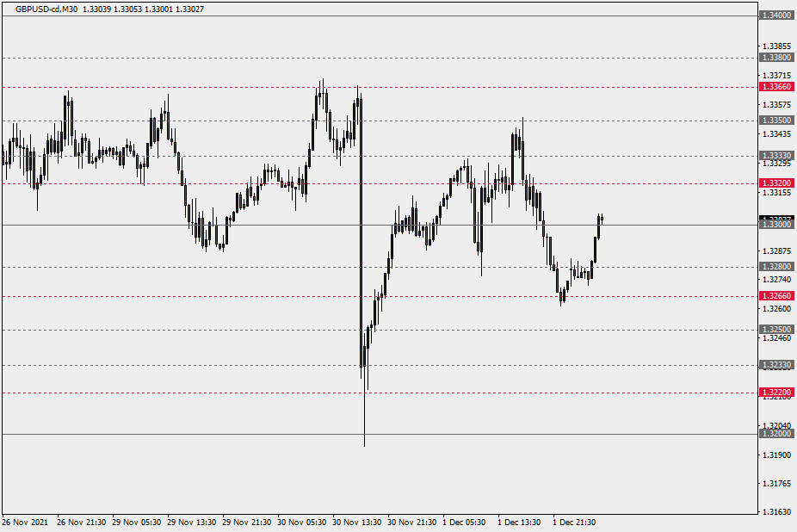The image size is (797, 532).
Task: Click the 1 Dec 05:30 time label
Action: point(464,523)
